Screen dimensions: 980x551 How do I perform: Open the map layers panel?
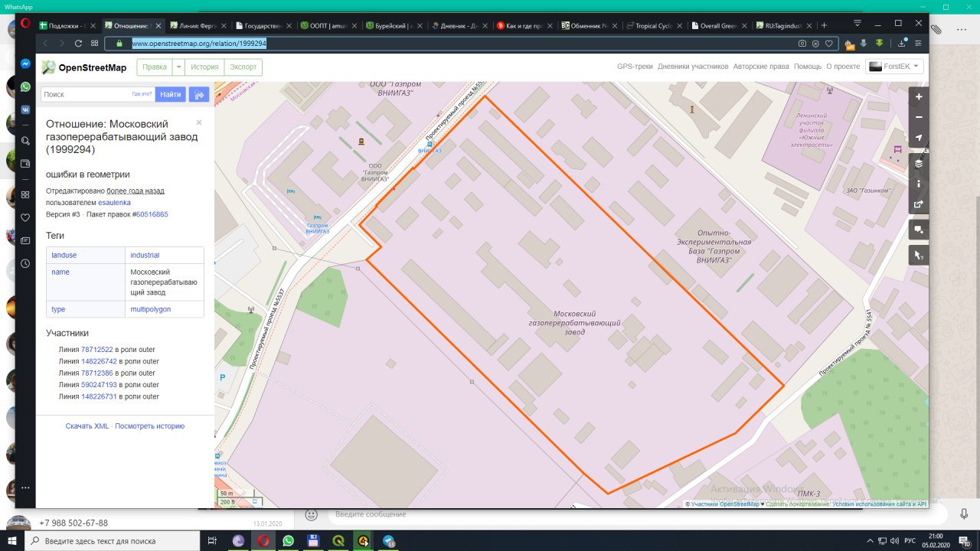click(919, 163)
